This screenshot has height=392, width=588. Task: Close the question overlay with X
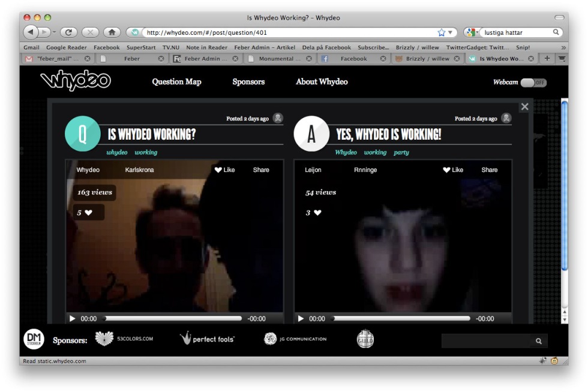point(524,107)
